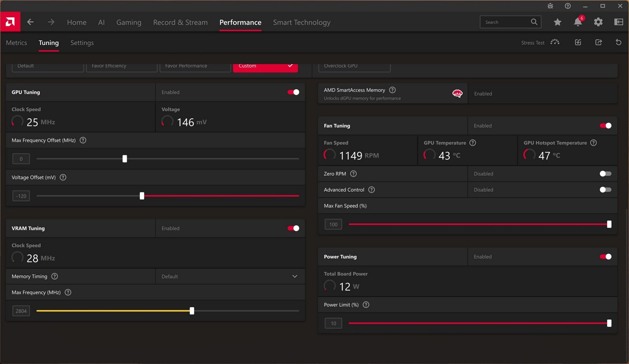Show help for Advanced Control
Viewport: 629px width, 364px height.
(x=372, y=190)
